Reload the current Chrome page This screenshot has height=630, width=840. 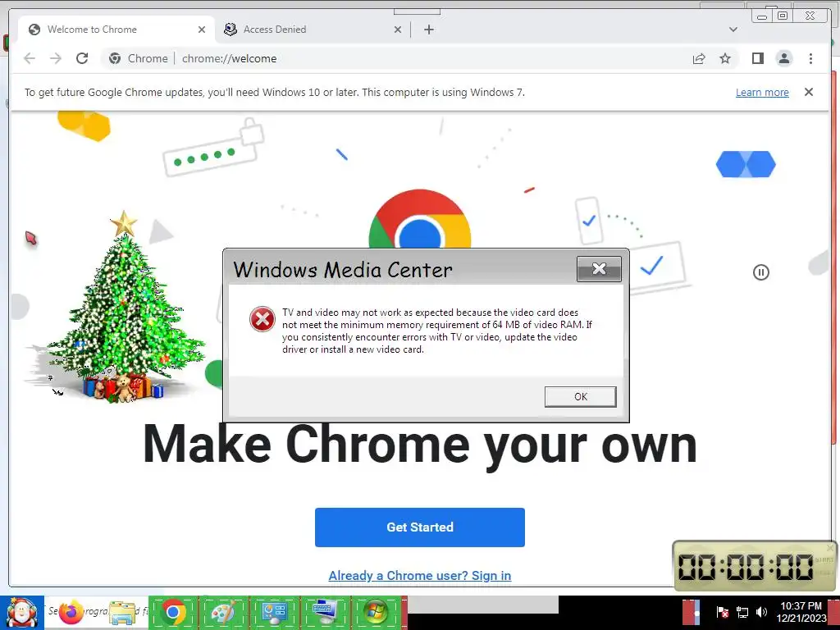(82, 58)
